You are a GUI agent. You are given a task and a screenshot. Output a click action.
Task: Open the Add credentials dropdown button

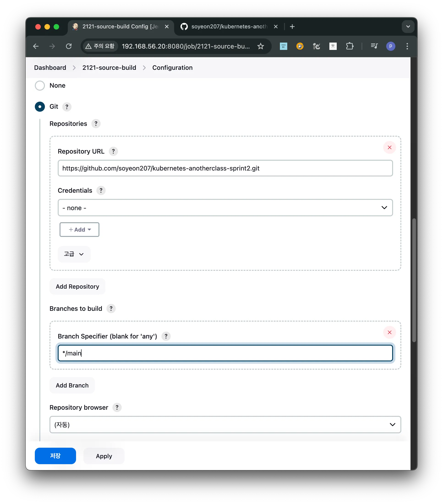(x=79, y=230)
